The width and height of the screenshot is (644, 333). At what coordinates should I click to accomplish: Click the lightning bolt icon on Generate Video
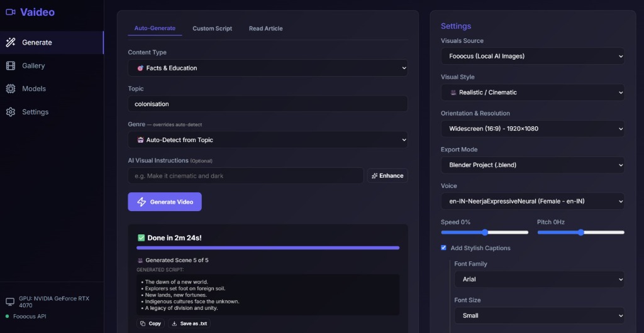click(142, 202)
